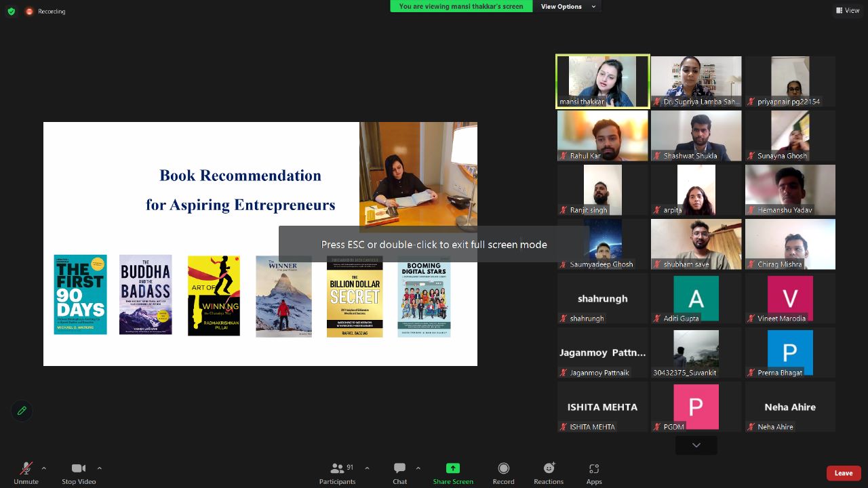Screen dimensions: 868x488
Task: Click Stop Video camera icon
Action: [x=79, y=468]
